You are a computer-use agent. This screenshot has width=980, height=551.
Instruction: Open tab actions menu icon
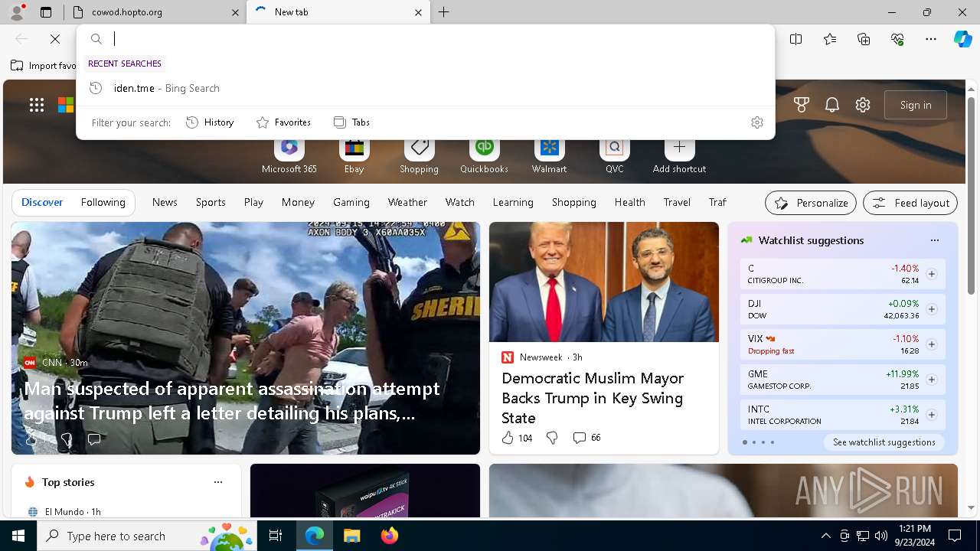pos(46,12)
